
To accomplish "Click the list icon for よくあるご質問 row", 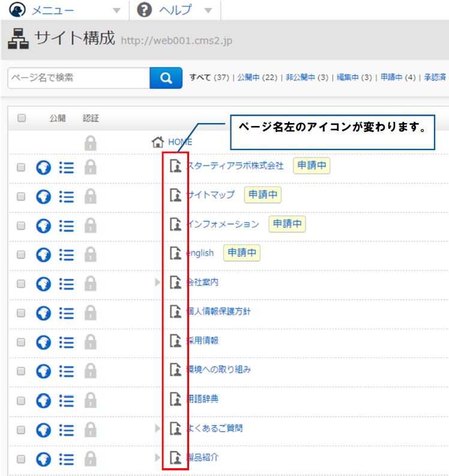I will click(67, 430).
